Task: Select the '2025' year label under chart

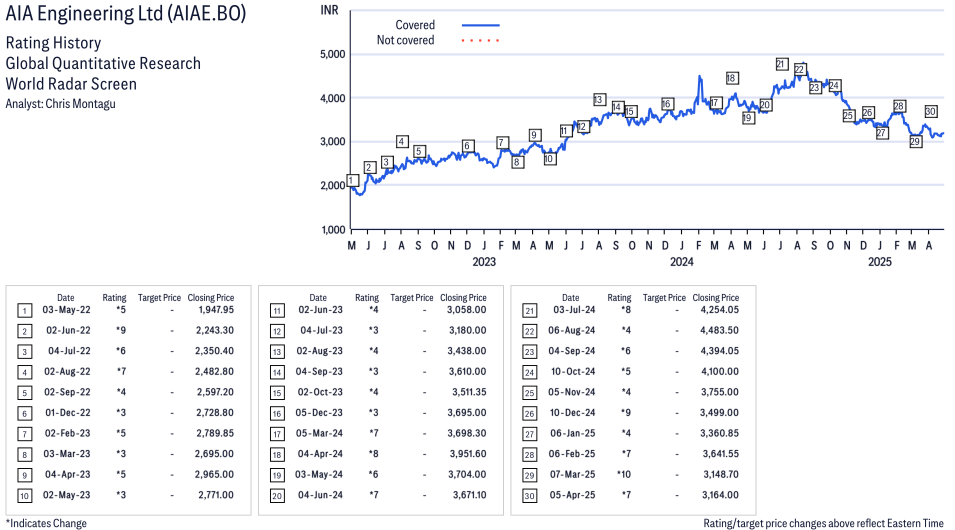Action: coord(879,262)
